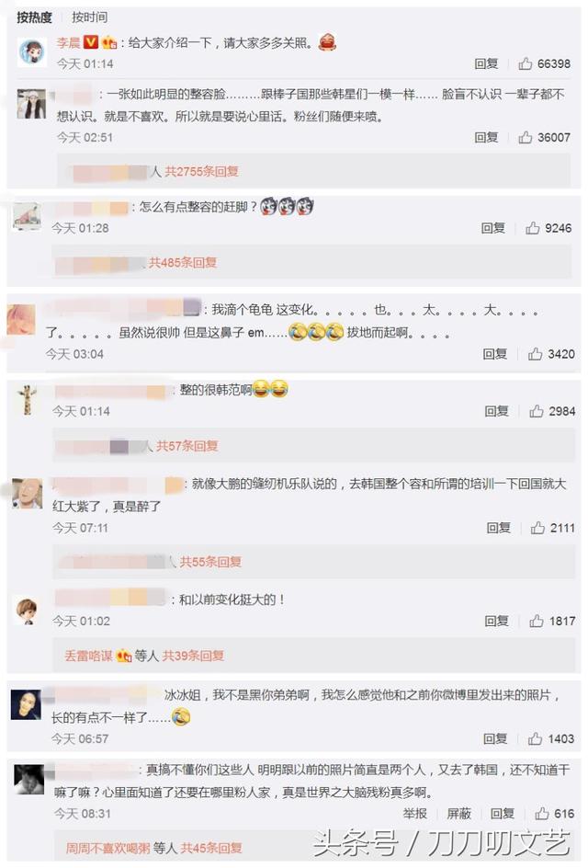Click thumbs-up icon beside 616
The width and height of the screenshot is (588, 868).
(541, 813)
